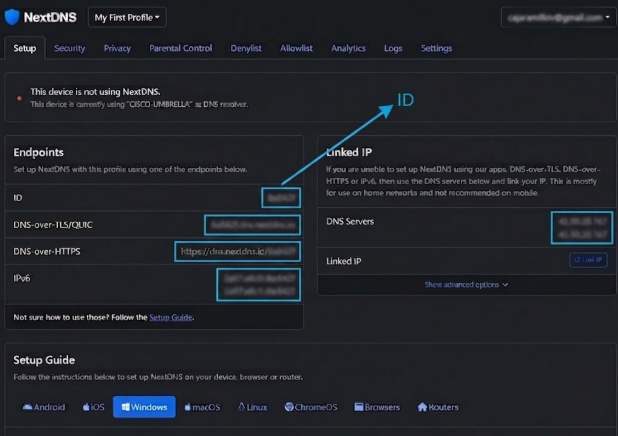Open the Setup Guide link

(x=171, y=317)
